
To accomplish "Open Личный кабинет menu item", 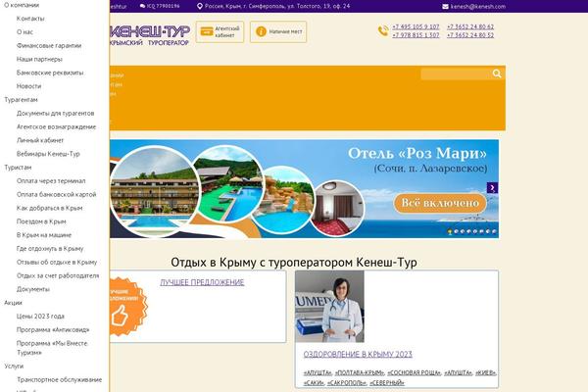I will tap(40, 140).
